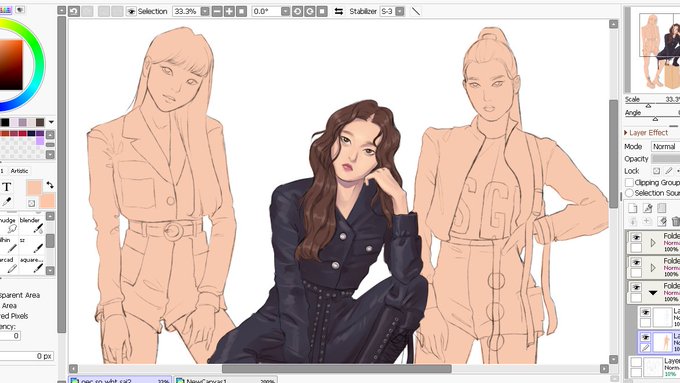The height and width of the screenshot is (383, 680).
Task: Open the zoom percentage dropdown at 33.3%
Action: (205, 12)
